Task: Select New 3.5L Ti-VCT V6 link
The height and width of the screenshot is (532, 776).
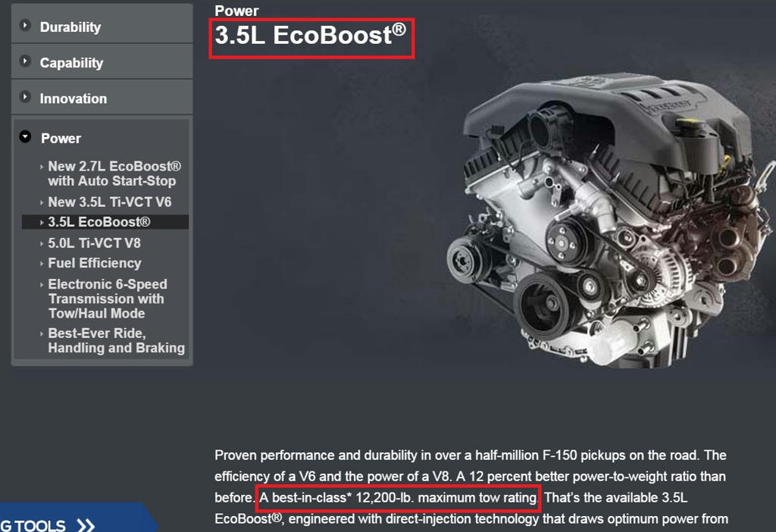Action: (x=110, y=202)
